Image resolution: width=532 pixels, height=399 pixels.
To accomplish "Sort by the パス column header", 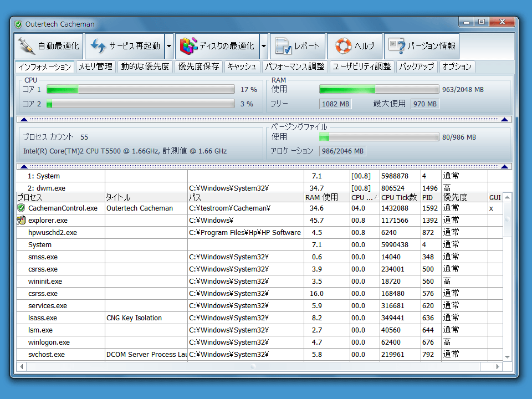I will click(245, 197).
